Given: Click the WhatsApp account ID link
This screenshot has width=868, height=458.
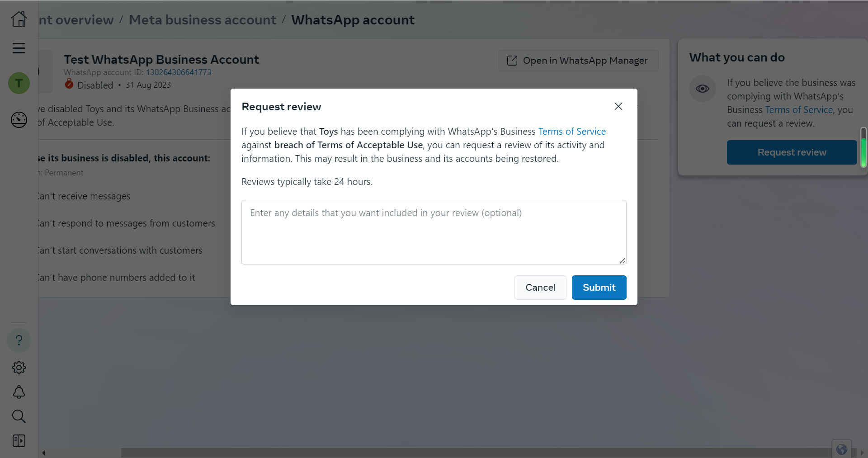Looking at the screenshot, I should point(179,72).
